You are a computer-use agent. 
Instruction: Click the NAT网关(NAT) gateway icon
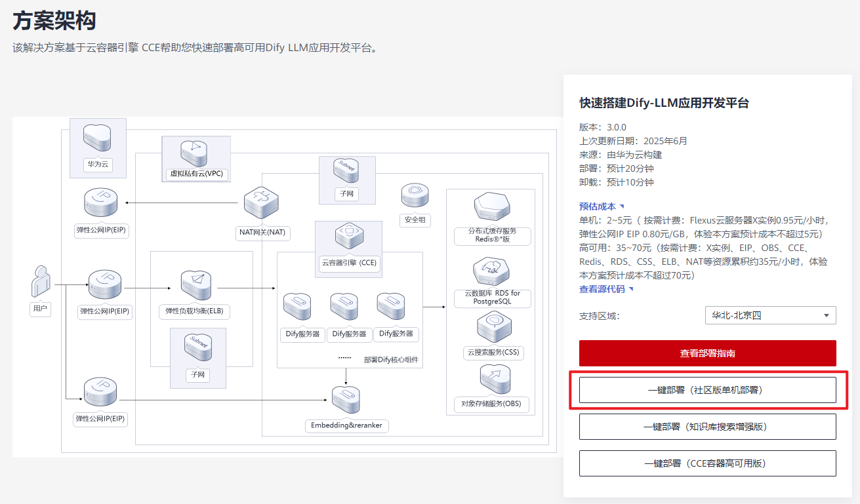262,203
